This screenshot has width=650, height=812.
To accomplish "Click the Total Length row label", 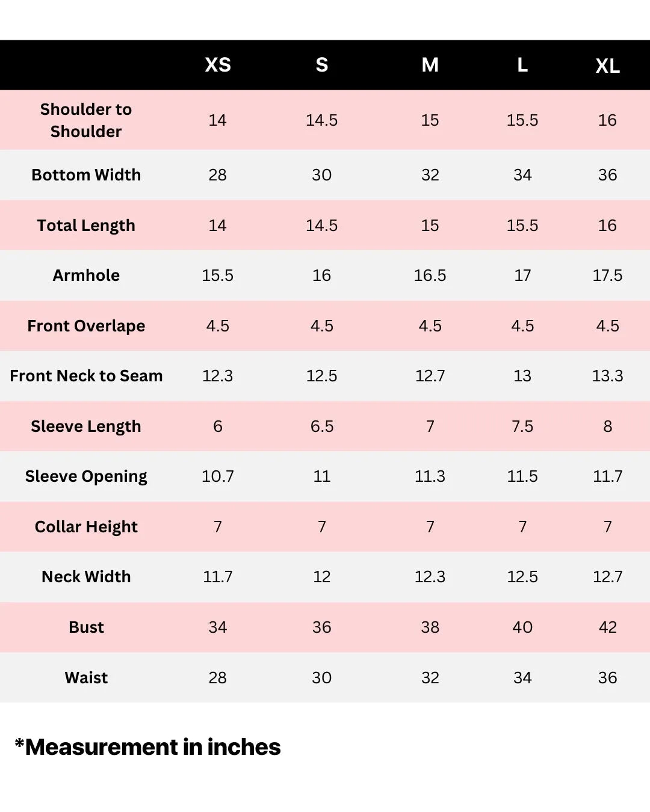I will click(x=86, y=226).
